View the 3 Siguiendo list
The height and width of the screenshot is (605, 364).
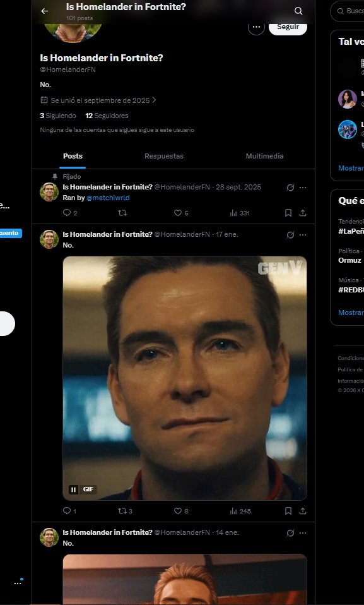(58, 116)
